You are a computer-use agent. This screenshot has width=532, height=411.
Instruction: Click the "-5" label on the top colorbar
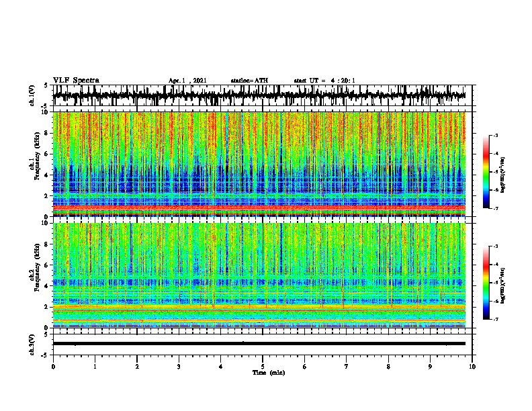point(495,172)
